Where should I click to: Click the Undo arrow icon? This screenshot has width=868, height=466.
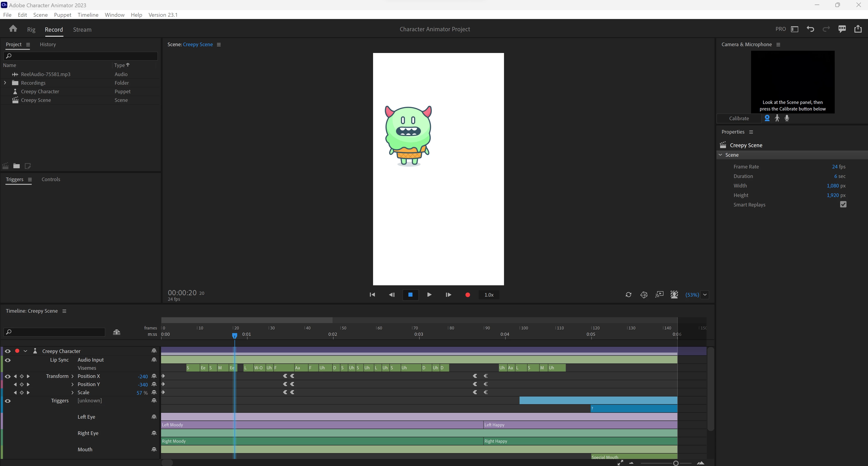pyautogui.click(x=810, y=29)
